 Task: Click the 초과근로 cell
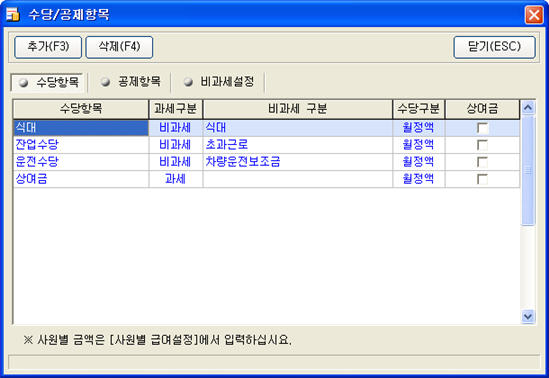(x=298, y=145)
